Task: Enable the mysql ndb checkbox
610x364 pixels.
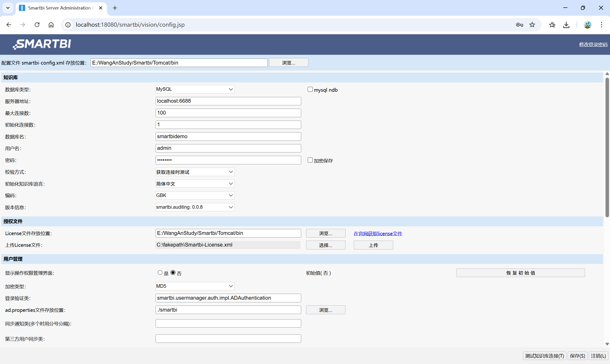Action: click(x=310, y=89)
